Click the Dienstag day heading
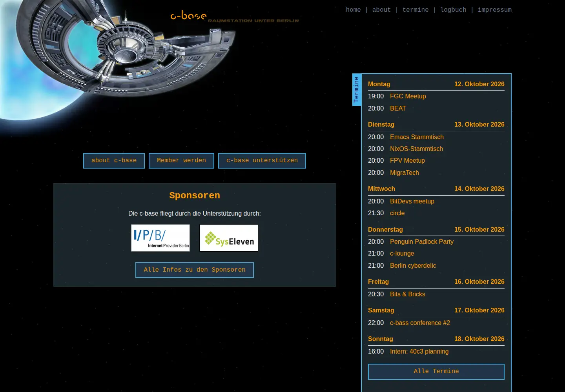Screen dimensions: 565x392 381,125
